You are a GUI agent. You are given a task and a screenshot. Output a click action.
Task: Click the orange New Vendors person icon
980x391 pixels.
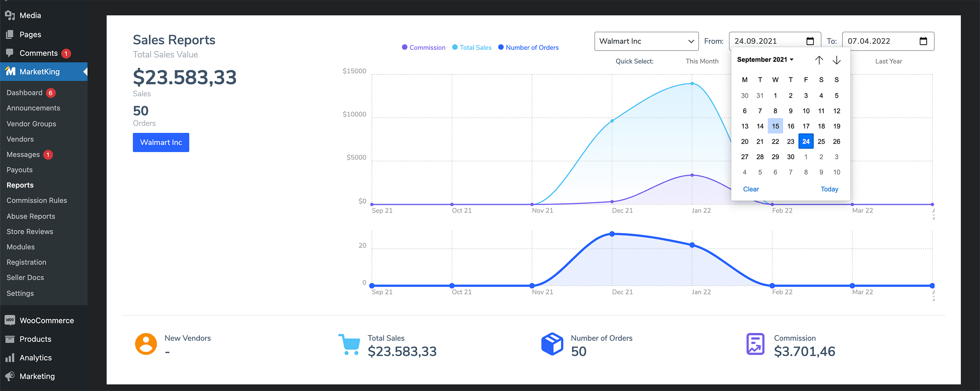pyautogui.click(x=146, y=344)
